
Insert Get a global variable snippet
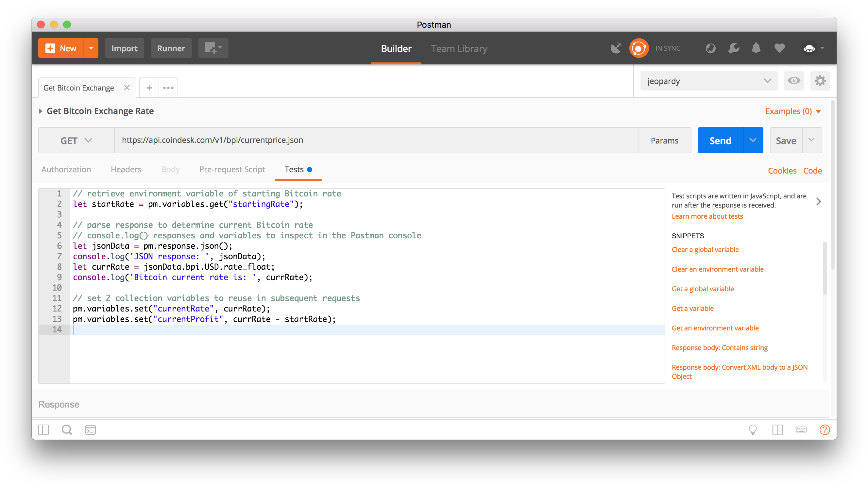[703, 288]
